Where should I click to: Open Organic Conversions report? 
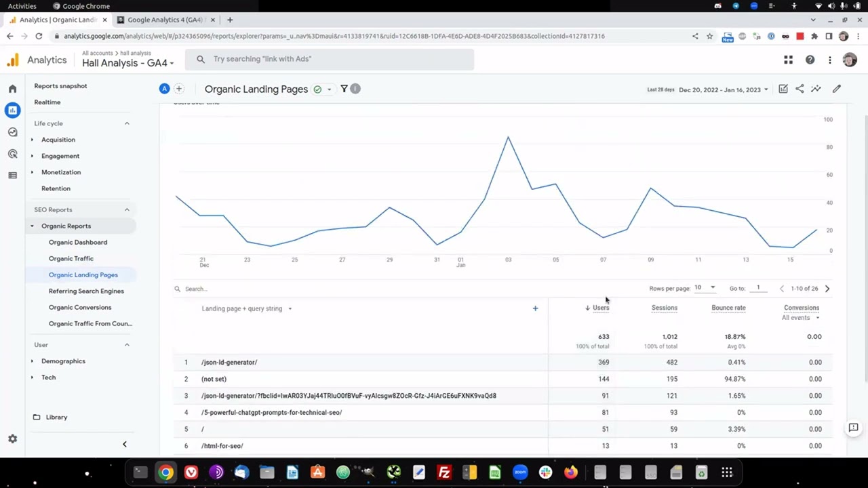(80, 308)
